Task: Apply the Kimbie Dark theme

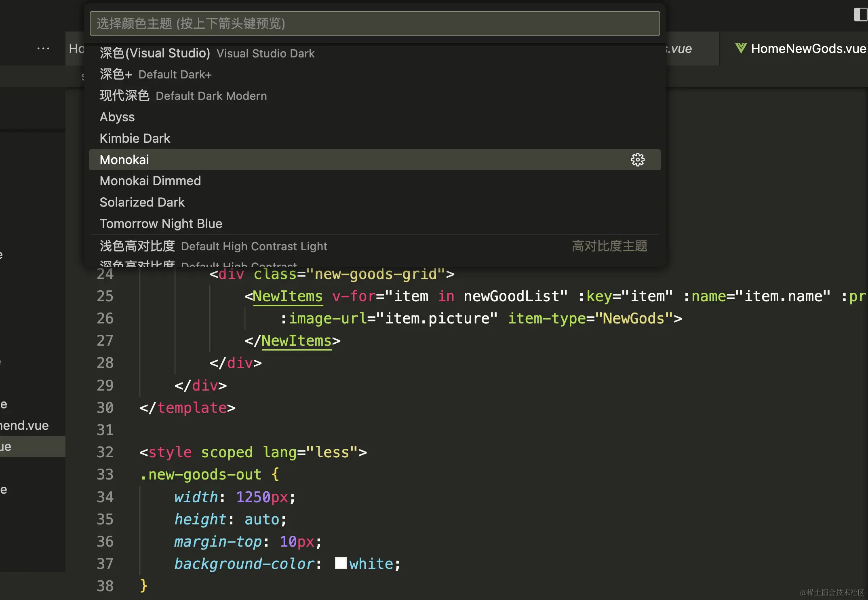Action: pos(135,138)
